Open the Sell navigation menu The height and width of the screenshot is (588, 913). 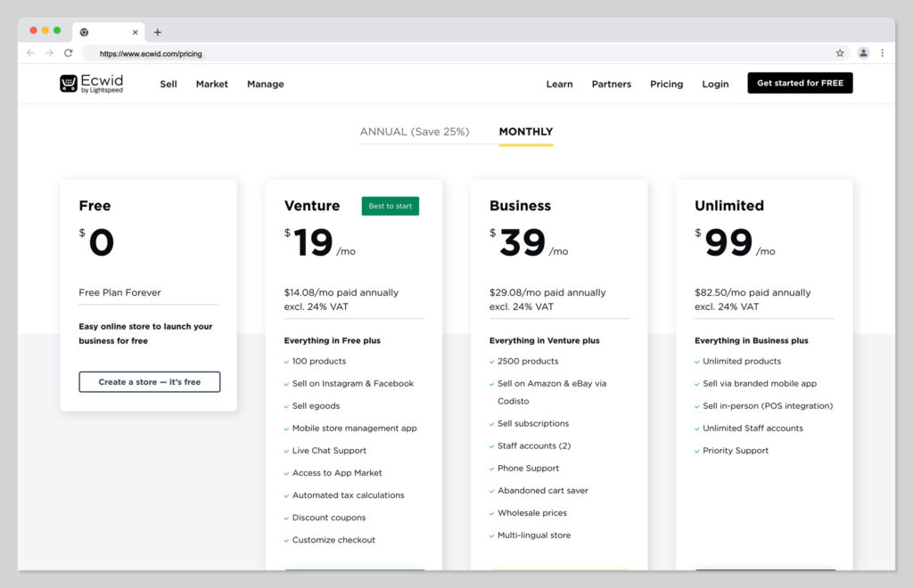point(169,85)
